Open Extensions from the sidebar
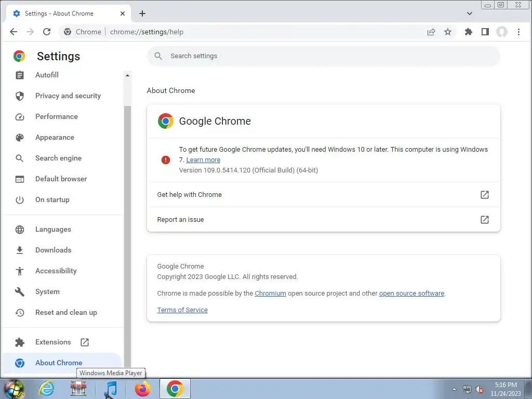The height and width of the screenshot is (399, 532). pyautogui.click(x=53, y=342)
